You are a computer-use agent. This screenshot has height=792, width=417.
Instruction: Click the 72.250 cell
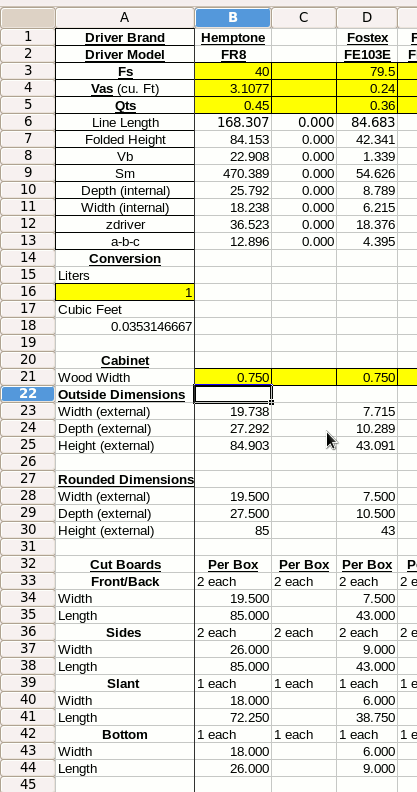click(x=233, y=717)
